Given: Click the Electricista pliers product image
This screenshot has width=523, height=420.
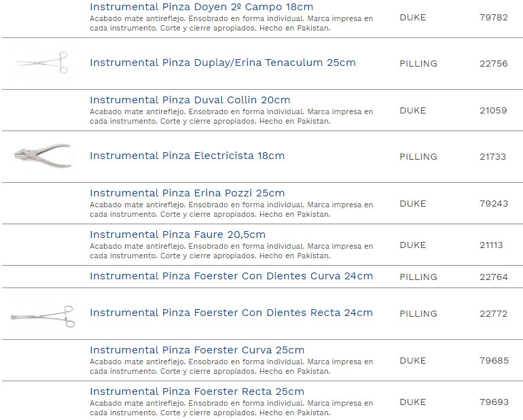Looking at the screenshot, I should click(42, 156).
